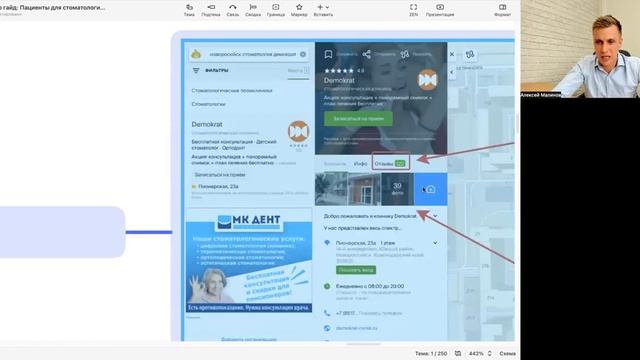The image size is (640, 360).
Task: Open Стоматологические поликлиники category
Action: pyautogui.click(x=232, y=91)
